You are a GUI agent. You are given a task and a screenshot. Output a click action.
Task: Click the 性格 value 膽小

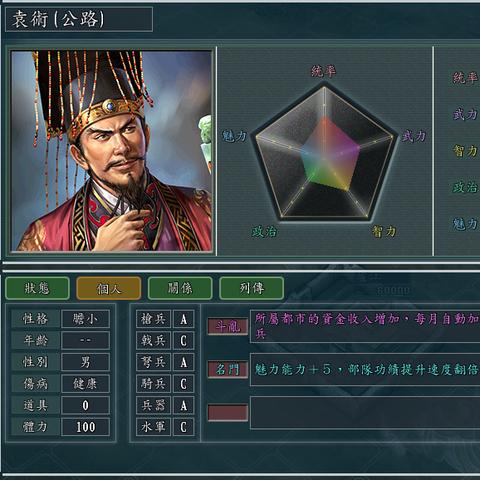coord(85,319)
